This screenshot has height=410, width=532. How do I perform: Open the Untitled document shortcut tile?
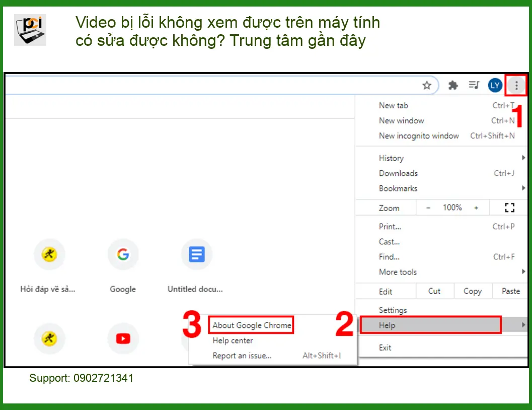[196, 254]
